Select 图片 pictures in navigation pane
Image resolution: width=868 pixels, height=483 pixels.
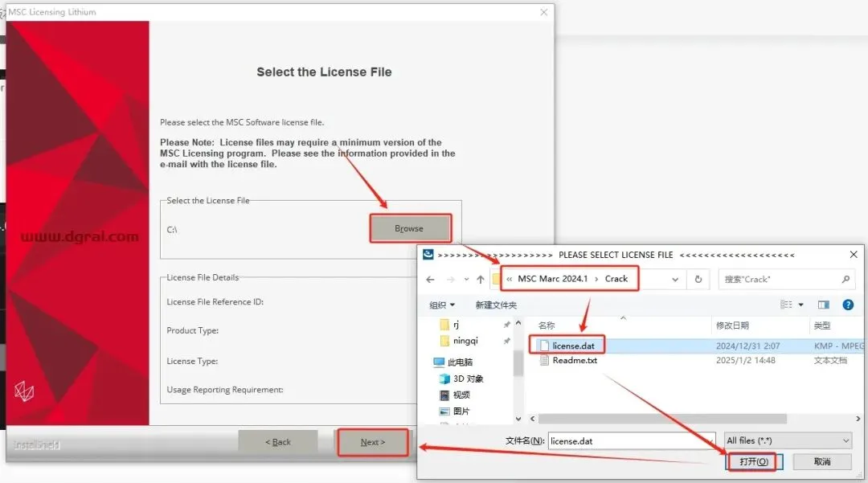(455, 411)
